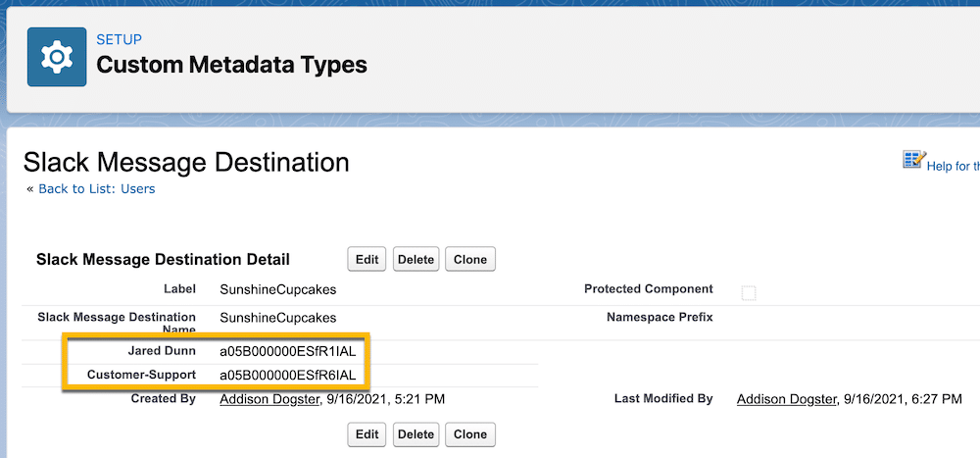
Task: Select the Customer-Support ID value
Action: (x=287, y=376)
